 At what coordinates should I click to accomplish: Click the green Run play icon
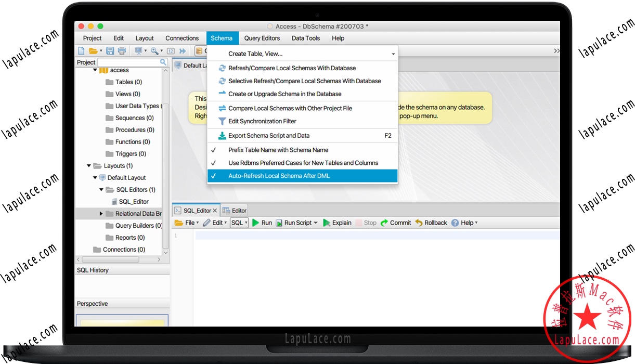[255, 223]
